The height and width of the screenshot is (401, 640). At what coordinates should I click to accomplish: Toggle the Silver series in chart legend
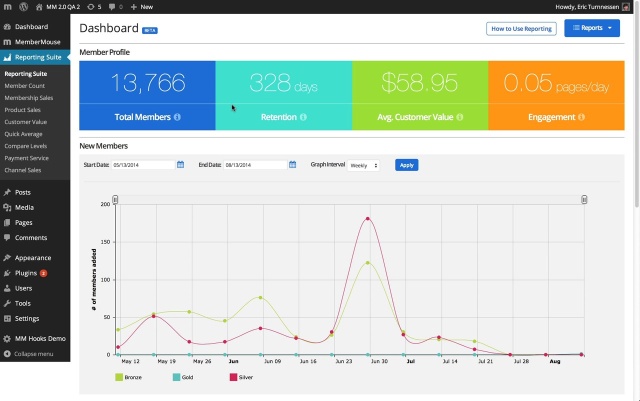click(233, 377)
